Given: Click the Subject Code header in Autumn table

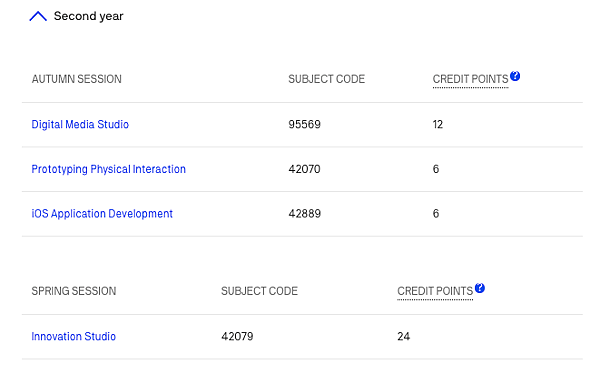Looking at the screenshot, I should point(326,79).
